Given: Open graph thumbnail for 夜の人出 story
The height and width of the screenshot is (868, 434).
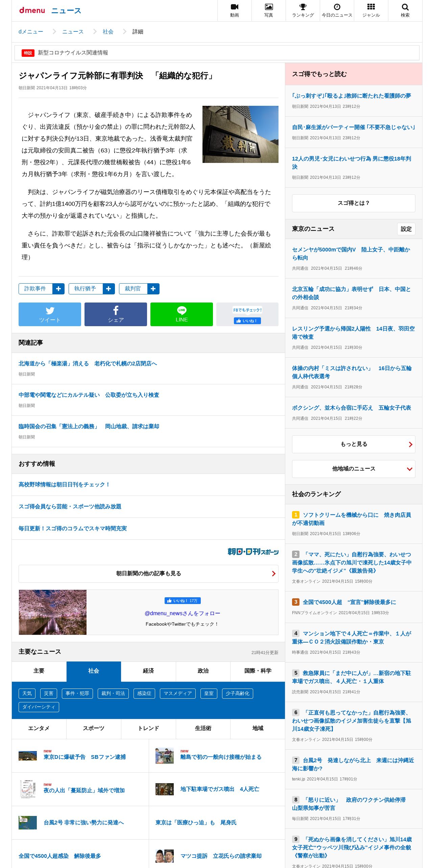Looking at the screenshot, I should tap(28, 789).
